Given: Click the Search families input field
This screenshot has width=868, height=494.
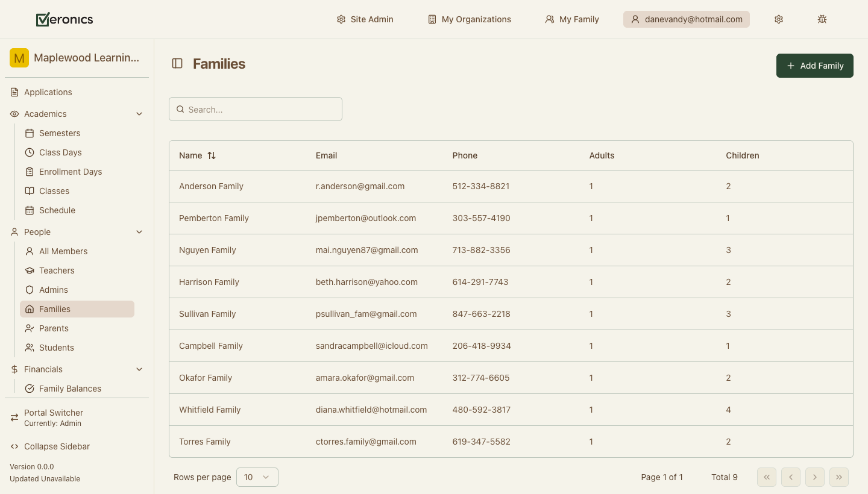Looking at the screenshot, I should click(256, 109).
